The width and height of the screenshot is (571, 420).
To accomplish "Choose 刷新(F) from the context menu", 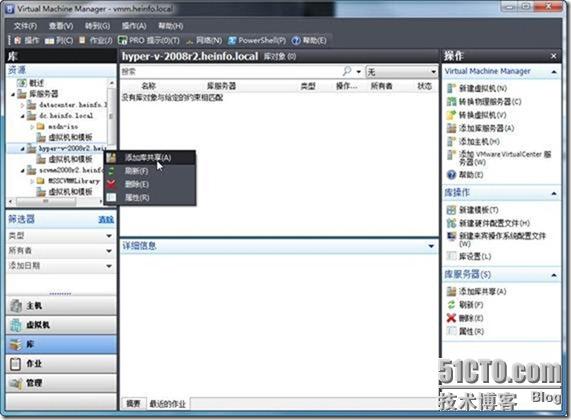I will pyautogui.click(x=150, y=171).
